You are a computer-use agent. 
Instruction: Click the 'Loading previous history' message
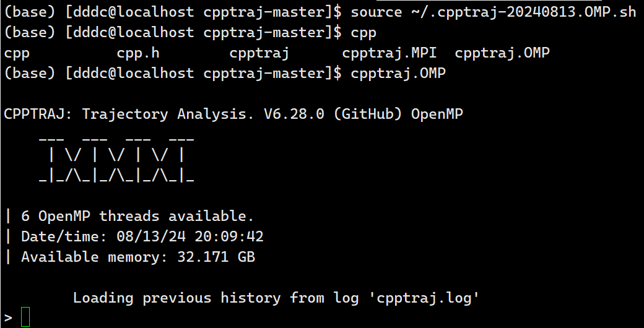click(177, 298)
